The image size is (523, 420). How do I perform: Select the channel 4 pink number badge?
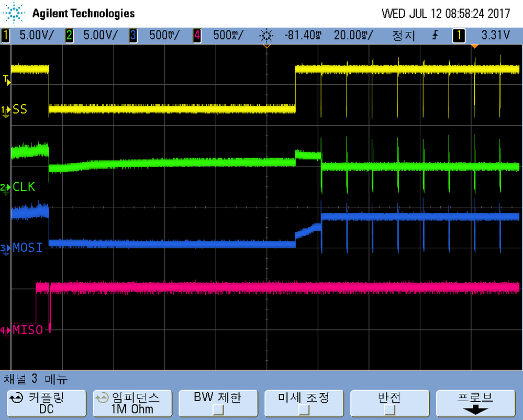click(x=197, y=36)
